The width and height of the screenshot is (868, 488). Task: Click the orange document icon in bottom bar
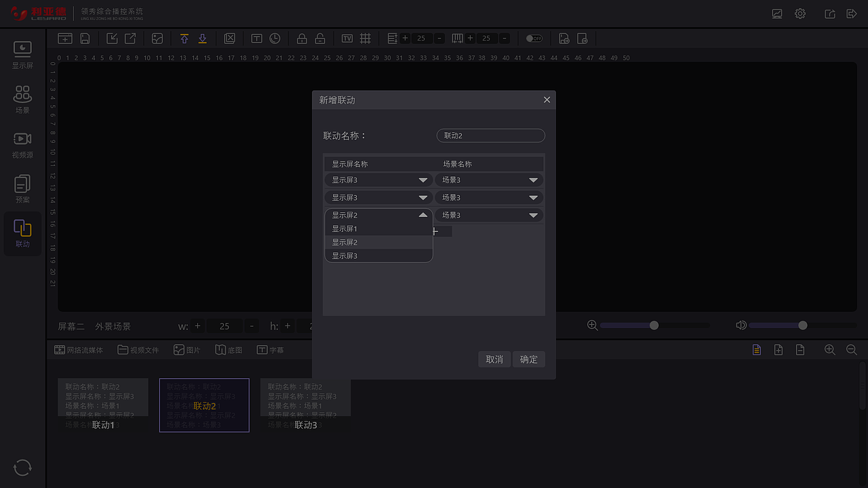(757, 350)
